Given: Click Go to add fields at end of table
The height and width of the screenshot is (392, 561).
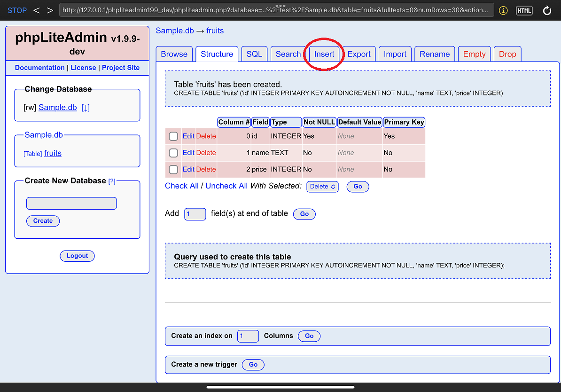Looking at the screenshot, I should pos(304,214).
